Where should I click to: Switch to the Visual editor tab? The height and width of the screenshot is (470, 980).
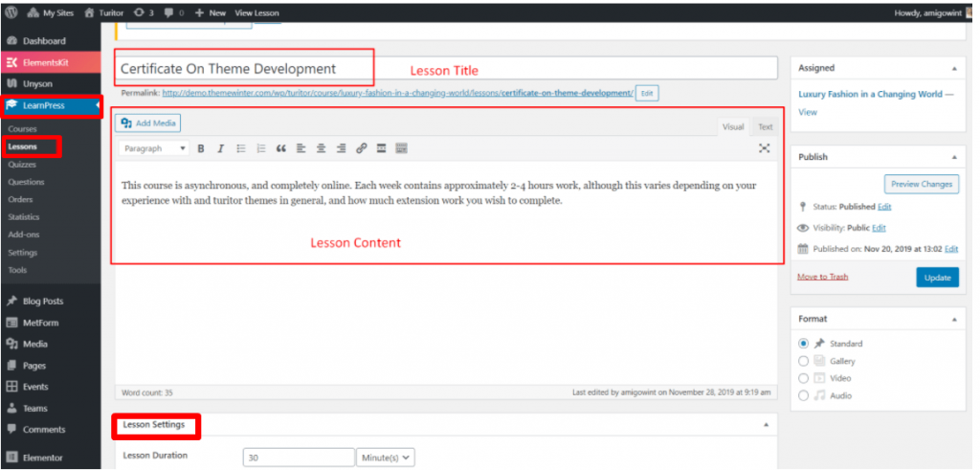(x=733, y=127)
